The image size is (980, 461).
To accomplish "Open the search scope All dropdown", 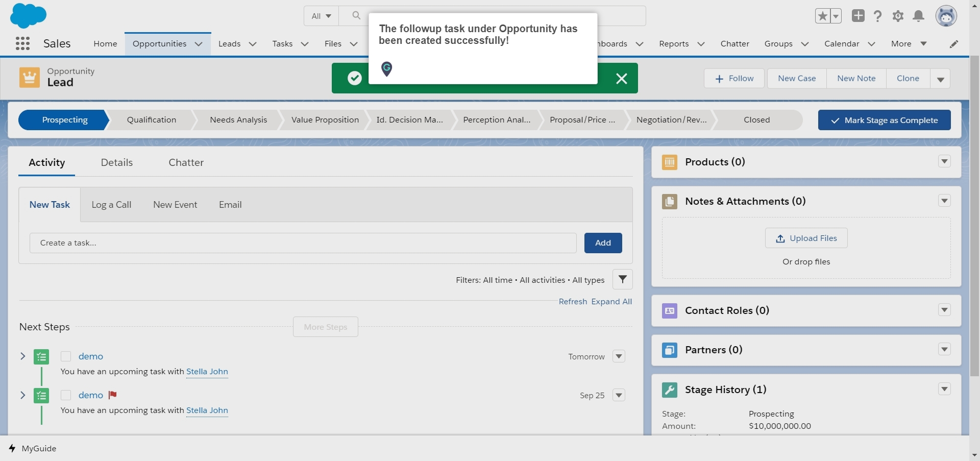I will (321, 16).
